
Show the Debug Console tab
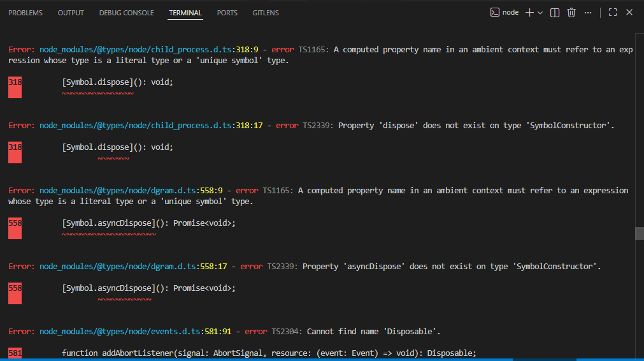[126, 13]
